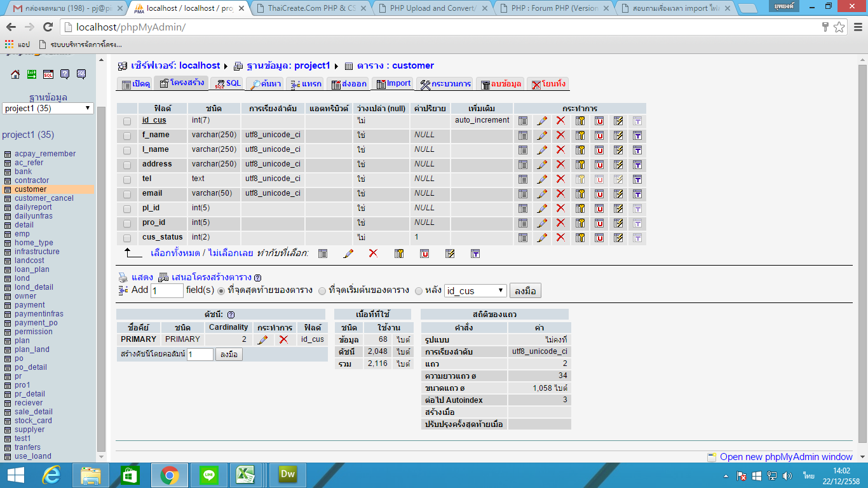Screen dimensions: 868x488
Task: Open the Import tab
Action: coord(393,84)
